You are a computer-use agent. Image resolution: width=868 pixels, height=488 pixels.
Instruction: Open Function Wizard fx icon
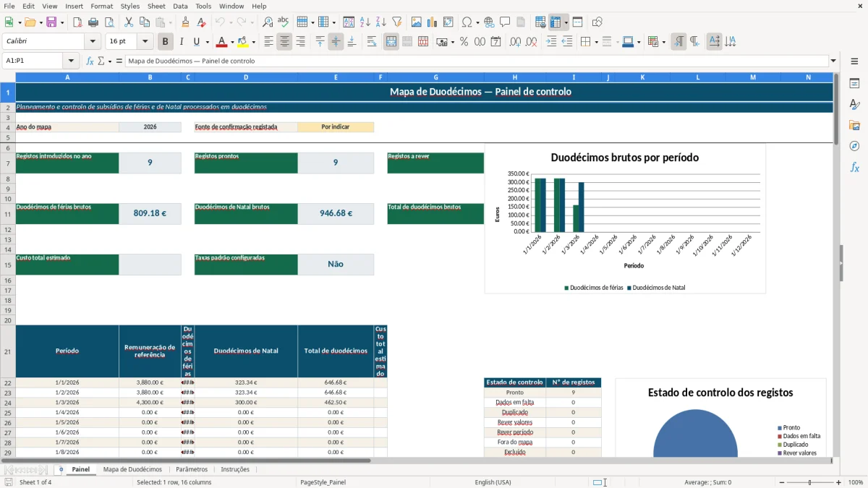tap(90, 61)
